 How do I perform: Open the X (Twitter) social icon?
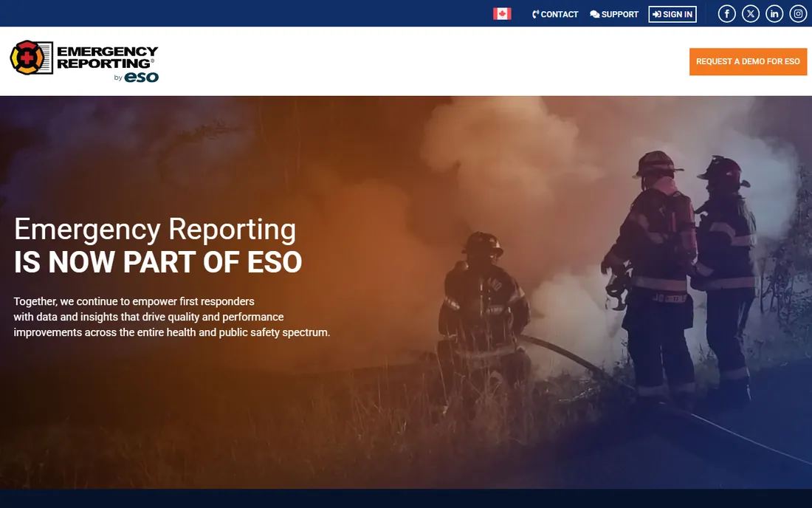(751, 14)
